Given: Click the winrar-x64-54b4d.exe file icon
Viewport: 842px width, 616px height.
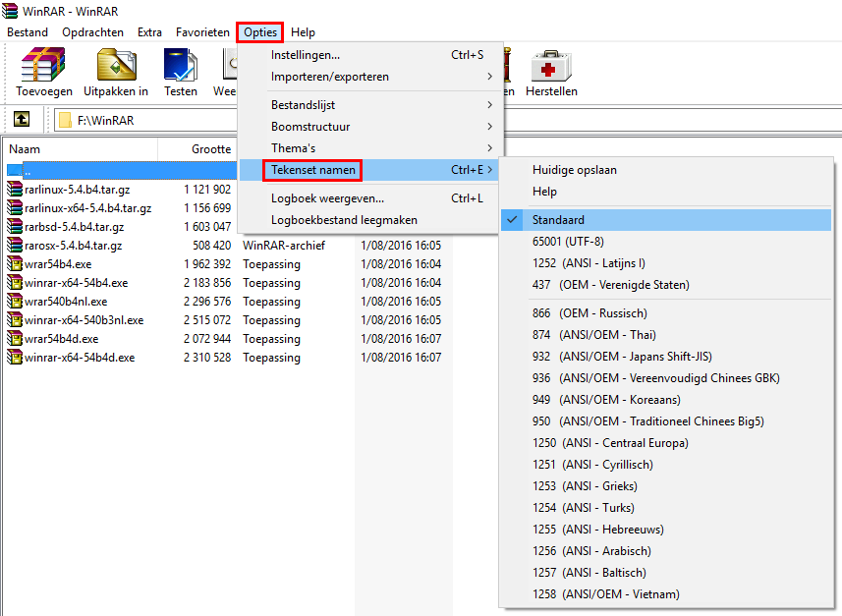Looking at the screenshot, I should click(15, 358).
